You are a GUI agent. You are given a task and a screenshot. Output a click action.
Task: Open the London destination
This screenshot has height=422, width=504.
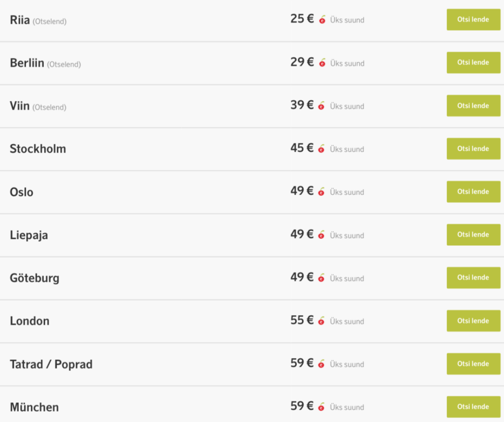(x=30, y=321)
